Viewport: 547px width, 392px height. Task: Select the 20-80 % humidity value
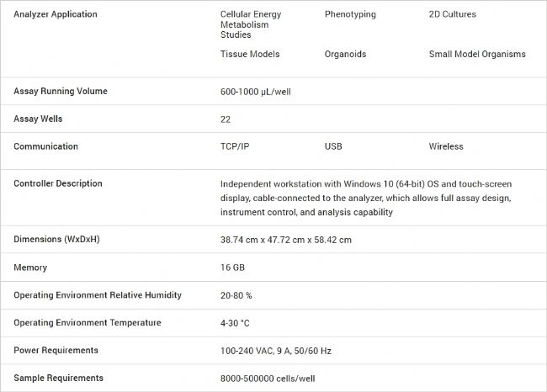point(236,295)
